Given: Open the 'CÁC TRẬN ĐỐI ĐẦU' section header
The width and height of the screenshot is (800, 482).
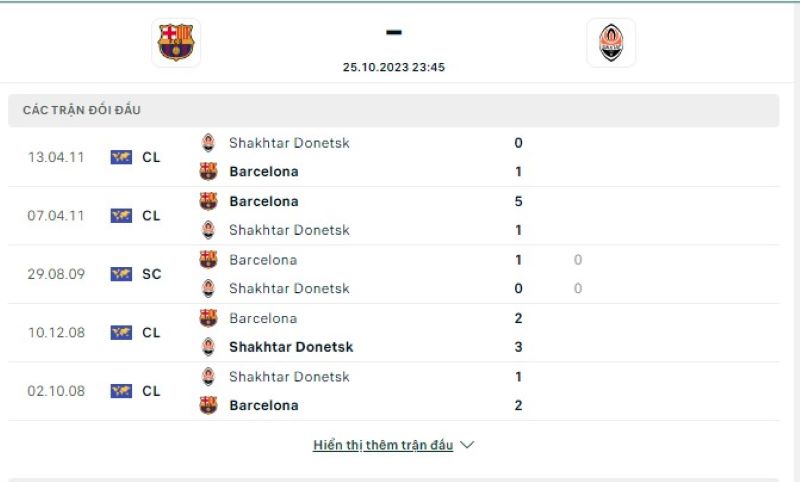Looking at the screenshot, I should pos(82,110).
